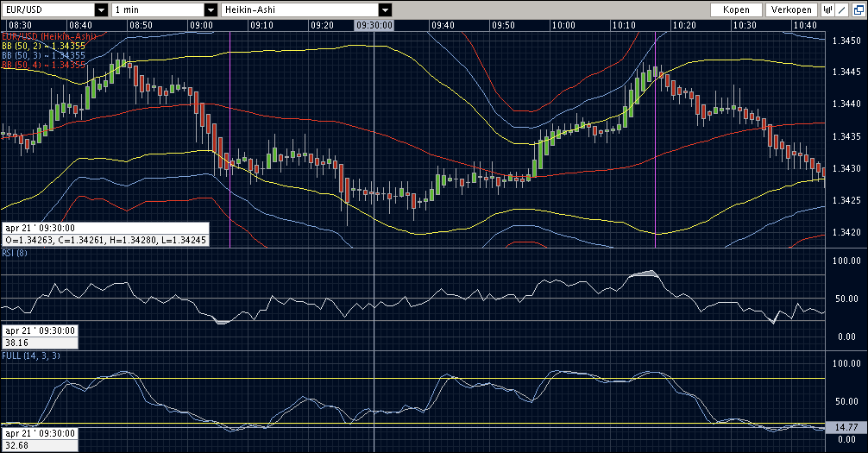Open the 1 min timeframe dropdown arrow
The height and width of the screenshot is (453, 868).
click(x=211, y=9)
